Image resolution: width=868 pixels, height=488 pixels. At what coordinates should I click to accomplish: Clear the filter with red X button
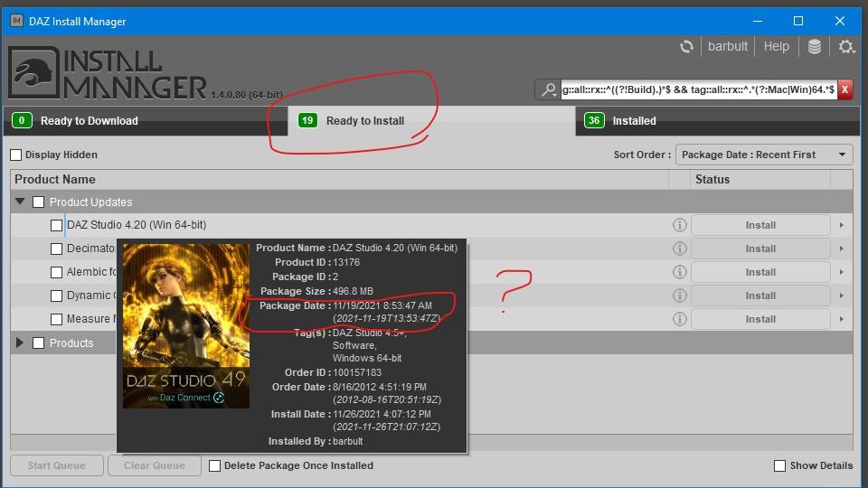tap(844, 89)
